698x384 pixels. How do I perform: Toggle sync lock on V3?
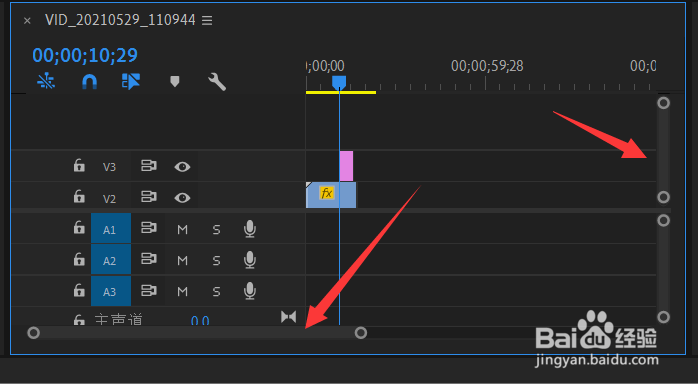coord(149,166)
